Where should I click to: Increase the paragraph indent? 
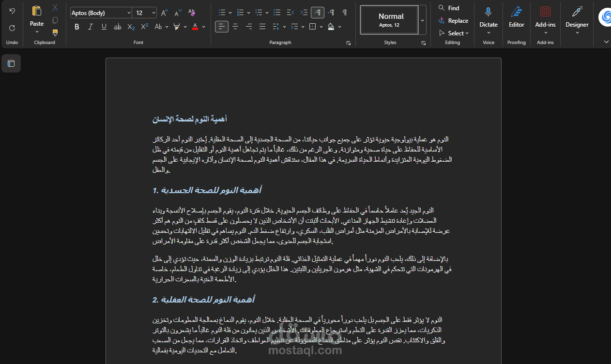click(304, 12)
